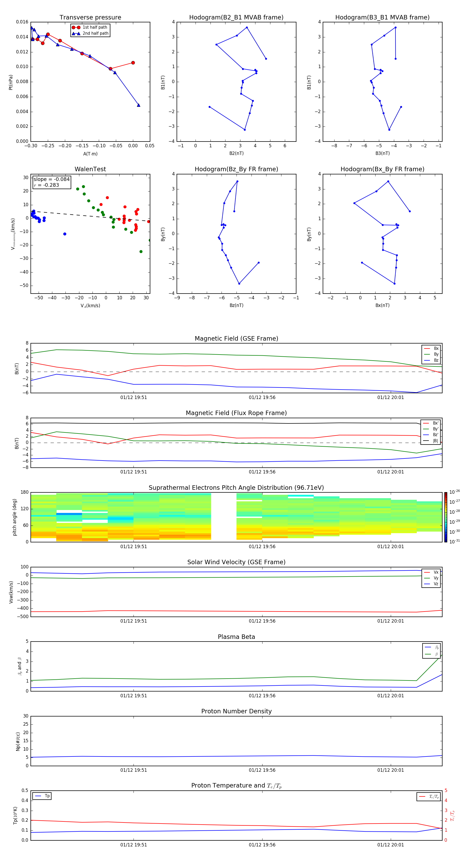This screenshot has height=868, width=473.
Task: Click the "pitch angle (deg)" axis label
Action: tap(14, 517)
